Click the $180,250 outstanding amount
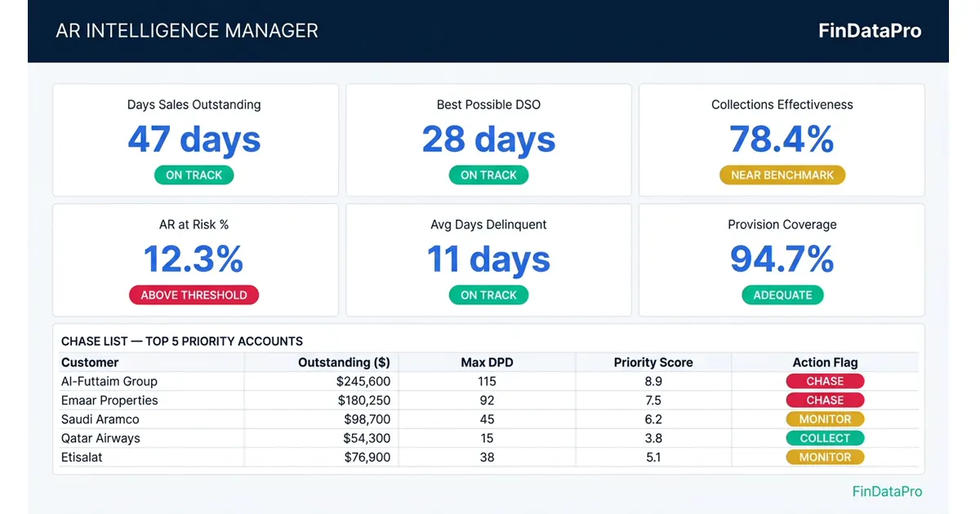Viewport: 980px width, 514px height. coord(364,401)
